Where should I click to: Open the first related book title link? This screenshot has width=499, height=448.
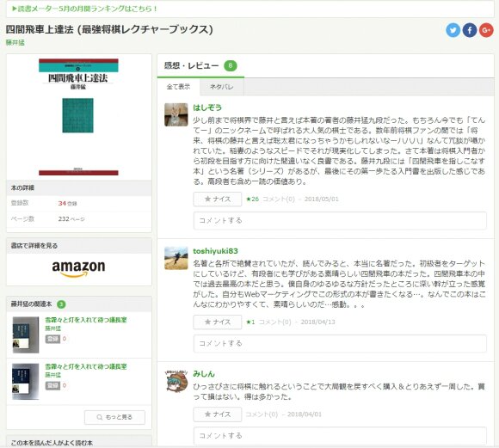86,320
